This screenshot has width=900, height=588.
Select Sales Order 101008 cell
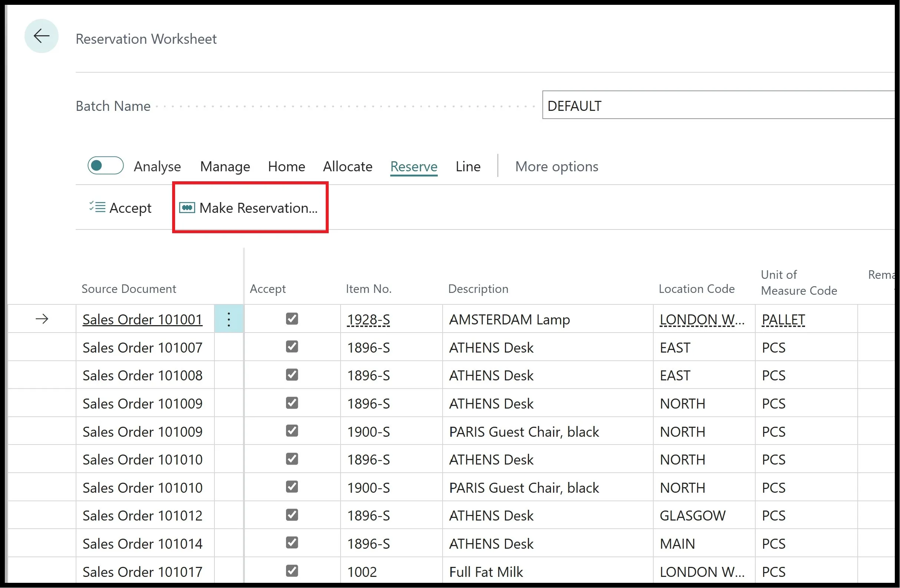click(x=145, y=375)
